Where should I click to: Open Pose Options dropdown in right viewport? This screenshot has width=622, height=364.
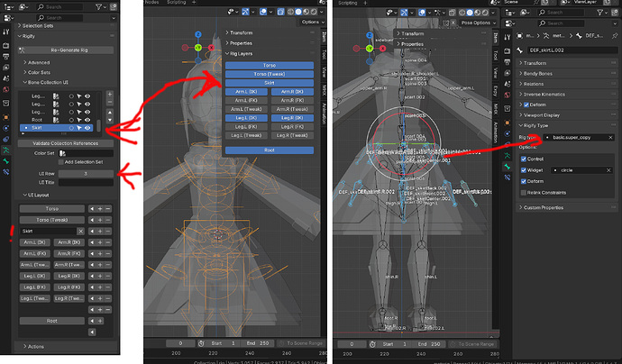pyautogui.click(x=479, y=23)
